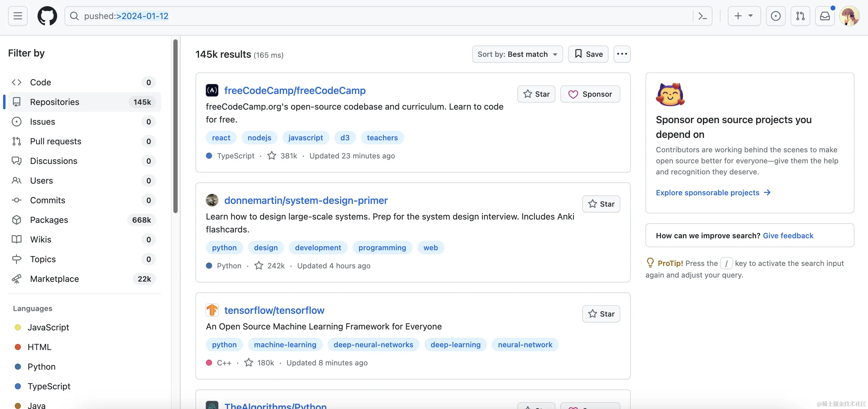Open the Issues icon in header
This screenshot has width=868, height=409.
(x=775, y=16)
